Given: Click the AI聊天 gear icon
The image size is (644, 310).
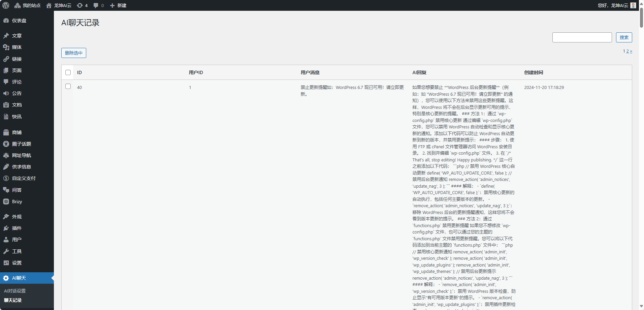Looking at the screenshot, I should 6,278.
